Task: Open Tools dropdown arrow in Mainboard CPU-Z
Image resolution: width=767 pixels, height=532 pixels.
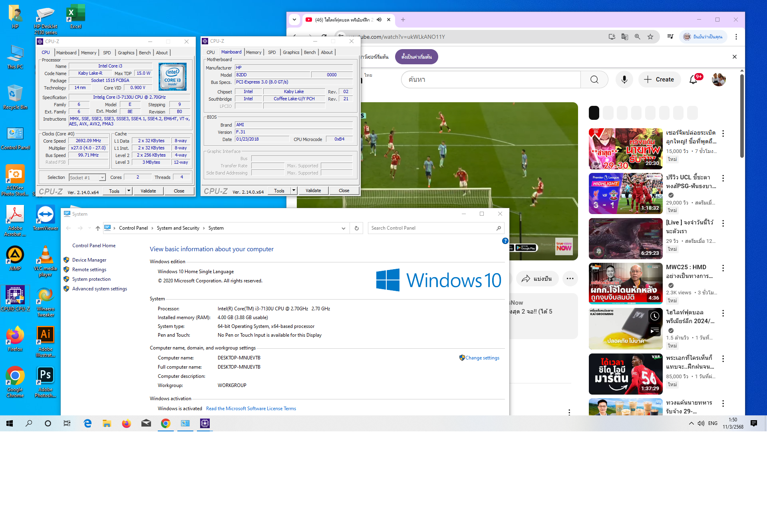Action: click(x=294, y=191)
